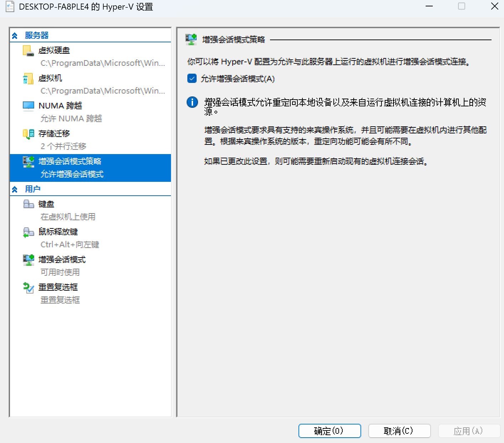Click the 允许 NUMA 跨越 subtitle text
Screen dimensions: 504x443
point(71,118)
